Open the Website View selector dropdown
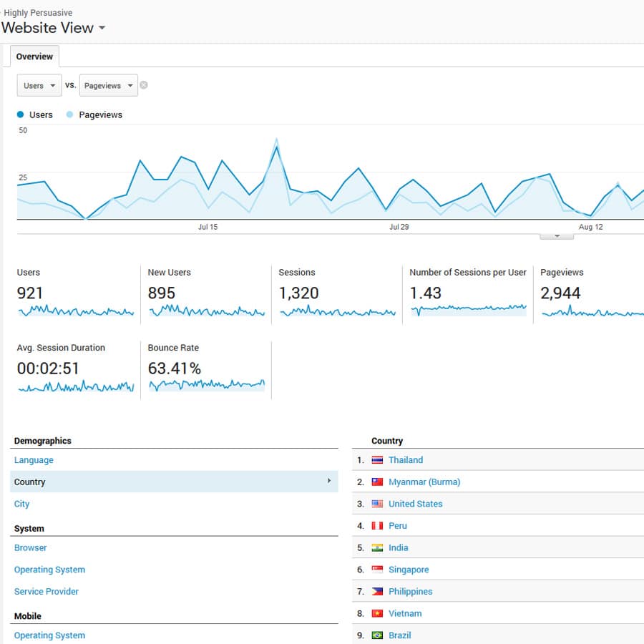This screenshot has height=644, width=644. tap(102, 28)
